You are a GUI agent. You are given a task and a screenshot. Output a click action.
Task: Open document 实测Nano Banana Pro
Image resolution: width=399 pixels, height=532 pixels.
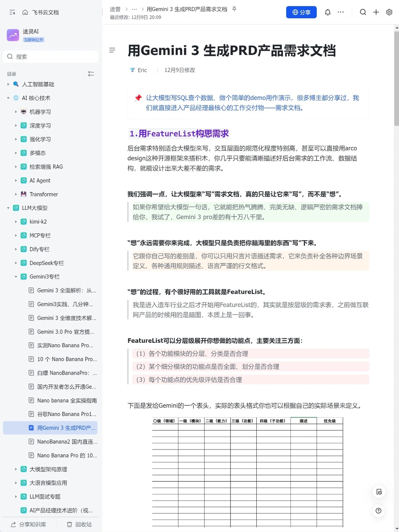click(x=50, y=345)
